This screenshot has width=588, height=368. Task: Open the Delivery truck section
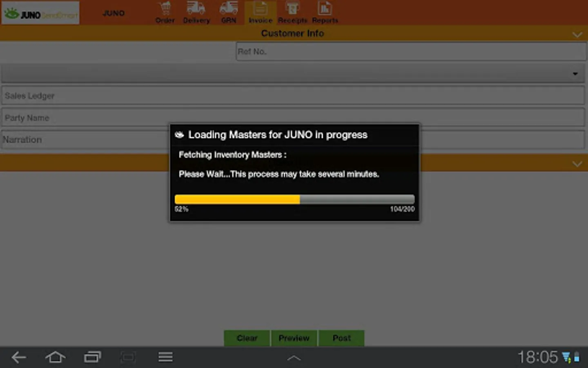pyautogui.click(x=196, y=13)
